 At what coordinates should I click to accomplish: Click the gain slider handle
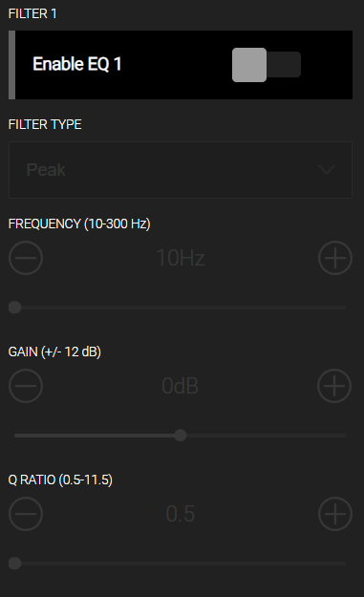click(x=181, y=436)
